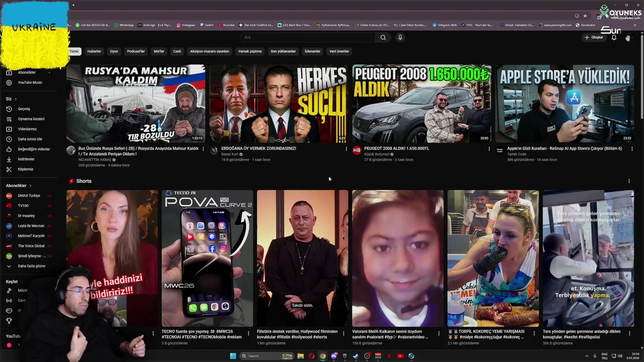The width and height of the screenshot is (644, 362).
Task: Click NİZAMETTİN AKBAŞ channel name
Action: click(x=95, y=160)
